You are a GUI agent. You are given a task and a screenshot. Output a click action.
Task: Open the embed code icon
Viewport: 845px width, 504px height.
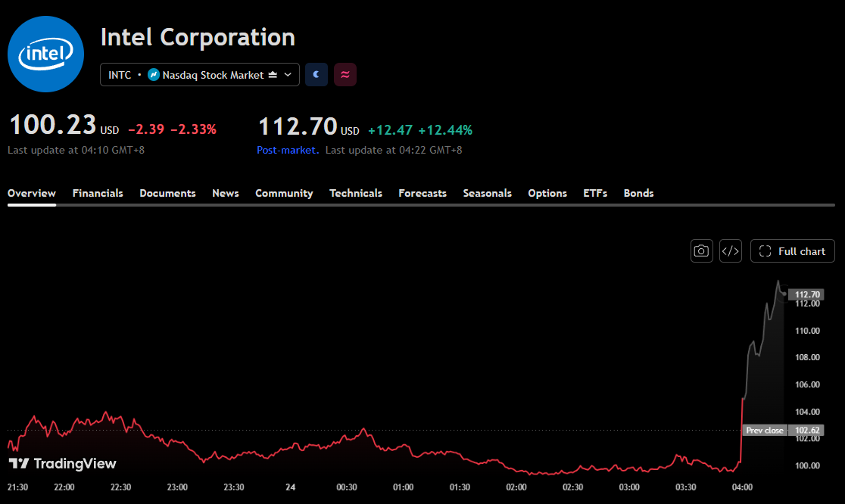pos(730,251)
